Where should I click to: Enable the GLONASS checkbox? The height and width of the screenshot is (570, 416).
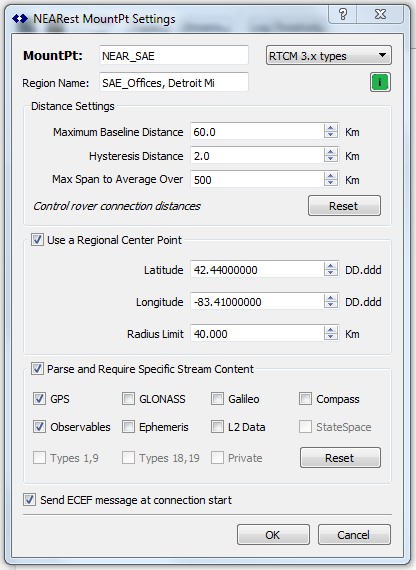(128, 398)
